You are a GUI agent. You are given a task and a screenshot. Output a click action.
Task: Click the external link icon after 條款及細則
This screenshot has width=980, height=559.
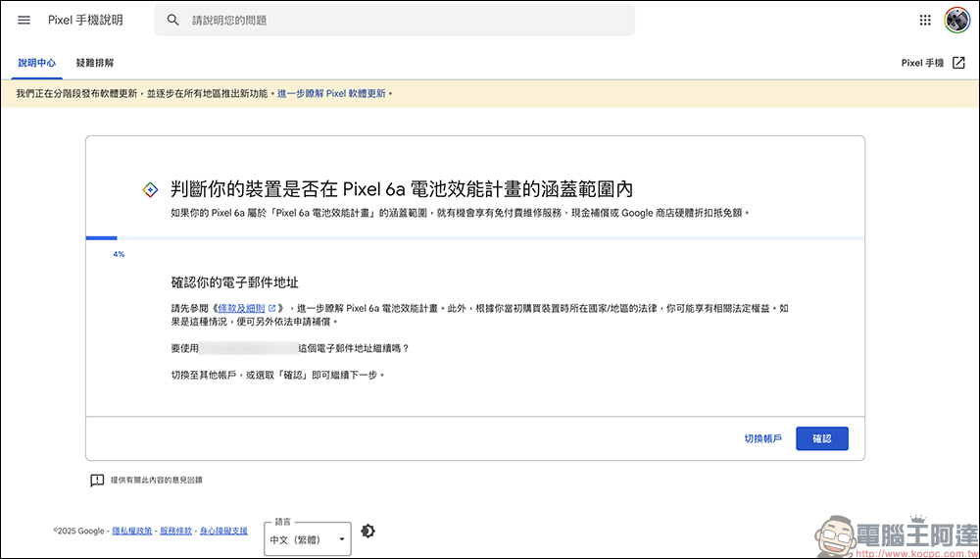click(x=271, y=308)
